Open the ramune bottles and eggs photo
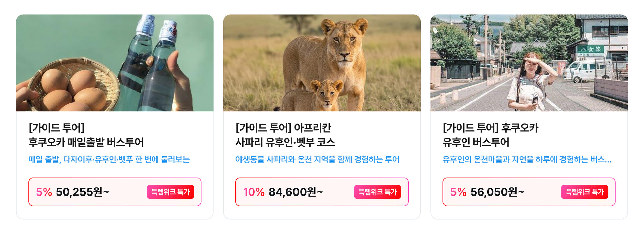 coord(115,63)
